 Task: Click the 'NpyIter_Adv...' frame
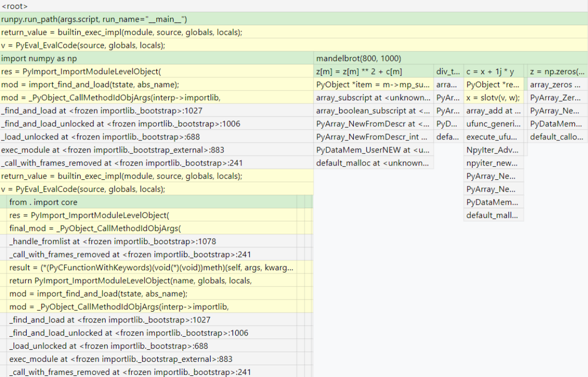(x=493, y=150)
